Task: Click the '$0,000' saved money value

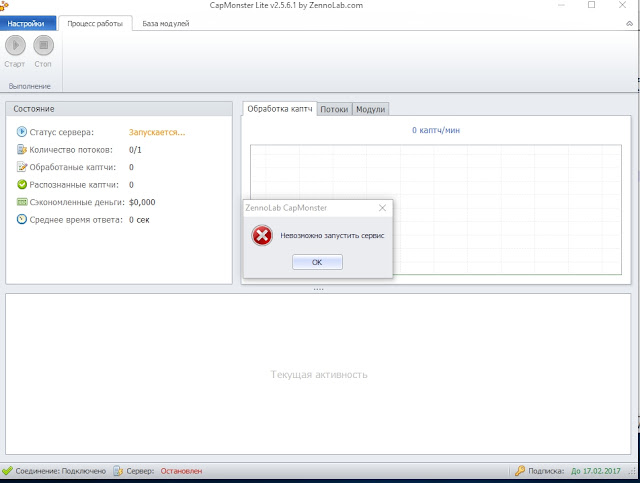Action: coord(142,202)
